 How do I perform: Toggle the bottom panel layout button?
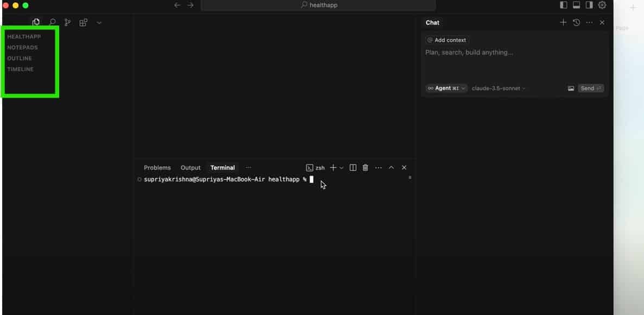point(576,5)
